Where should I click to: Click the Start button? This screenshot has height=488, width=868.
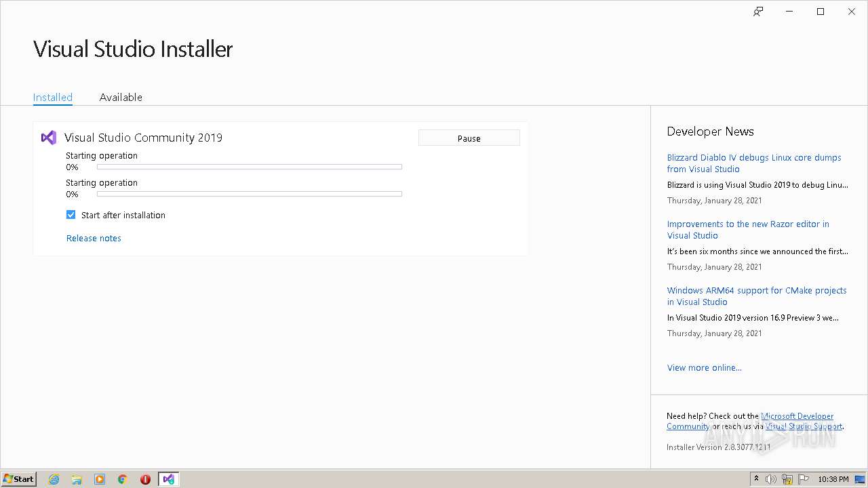point(19,479)
